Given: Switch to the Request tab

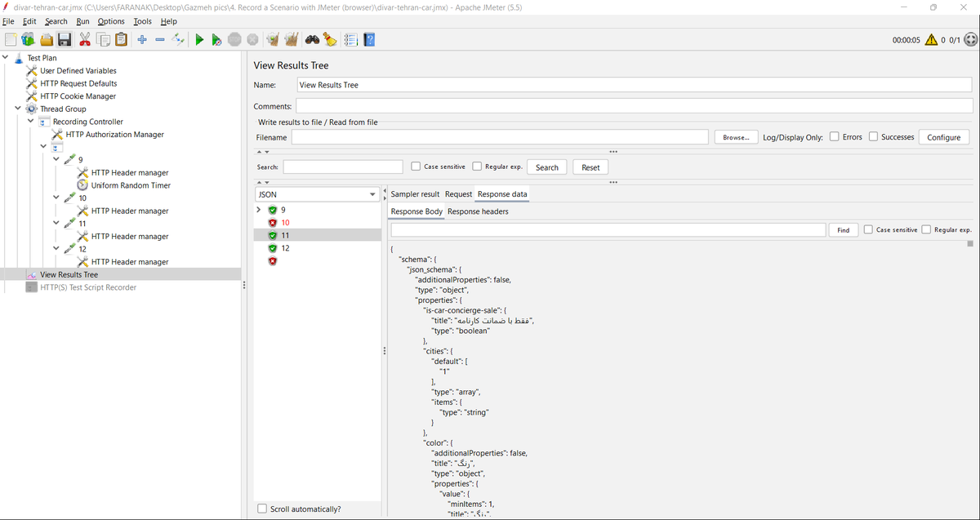Looking at the screenshot, I should point(458,194).
